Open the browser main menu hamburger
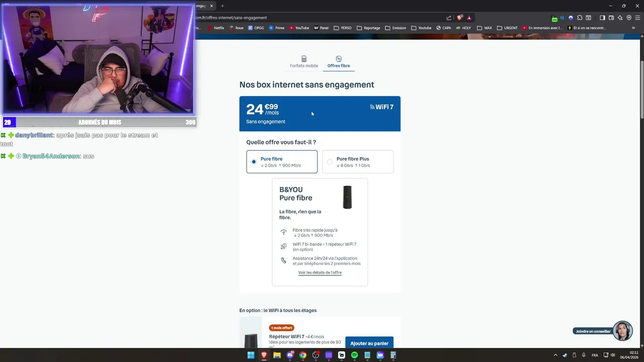The width and height of the screenshot is (644, 362). click(x=637, y=18)
